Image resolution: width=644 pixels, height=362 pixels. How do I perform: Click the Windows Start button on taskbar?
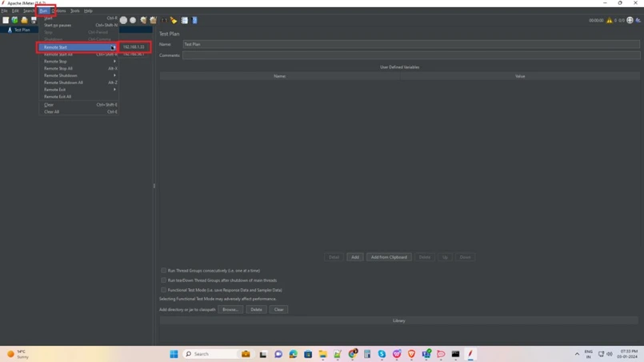click(174, 354)
